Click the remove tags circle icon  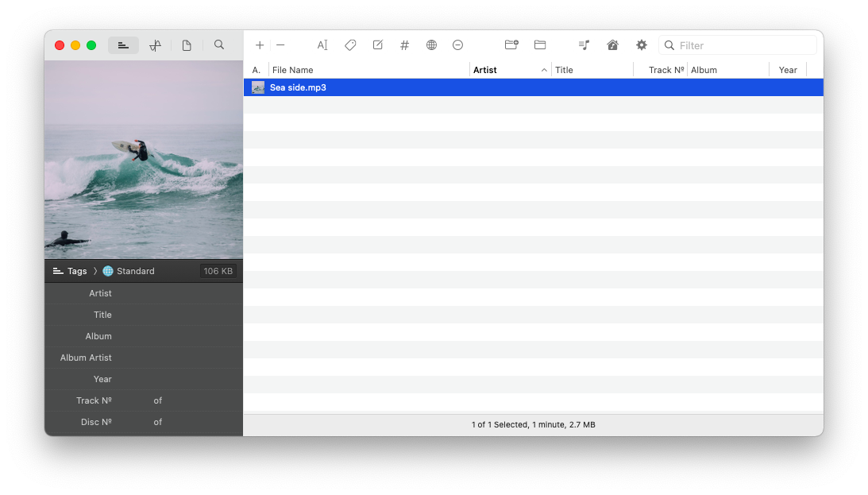(457, 45)
